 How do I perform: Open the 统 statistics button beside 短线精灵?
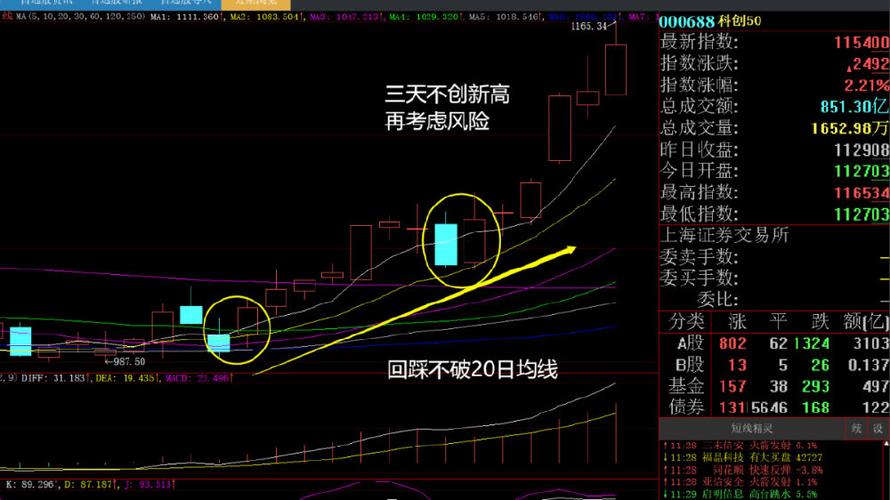pyautogui.click(x=857, y=428)
